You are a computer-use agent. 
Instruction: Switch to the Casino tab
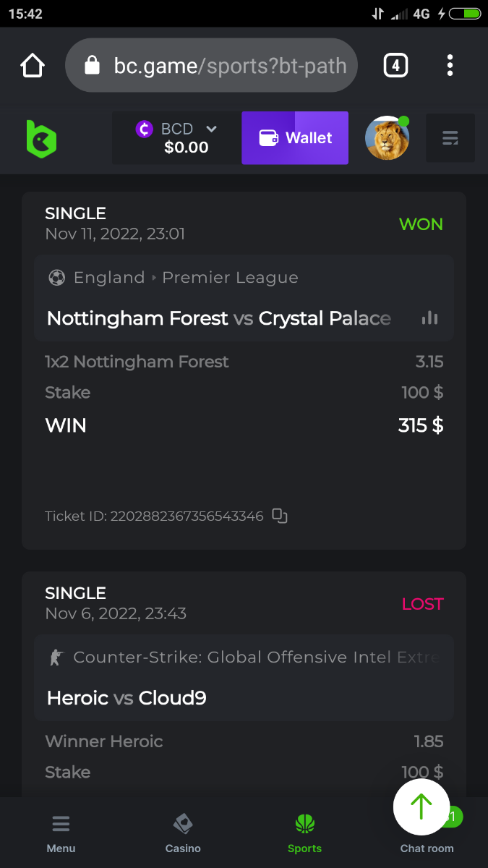click(183, 833)
